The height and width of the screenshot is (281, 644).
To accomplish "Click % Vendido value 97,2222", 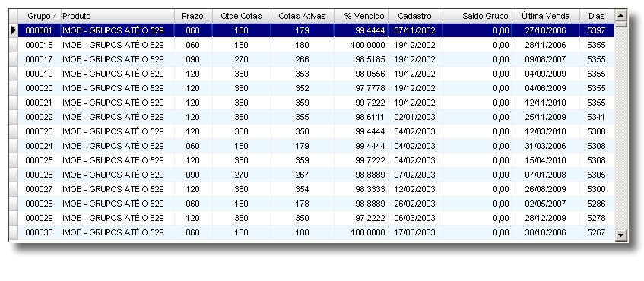I will [x=370, y=218].
